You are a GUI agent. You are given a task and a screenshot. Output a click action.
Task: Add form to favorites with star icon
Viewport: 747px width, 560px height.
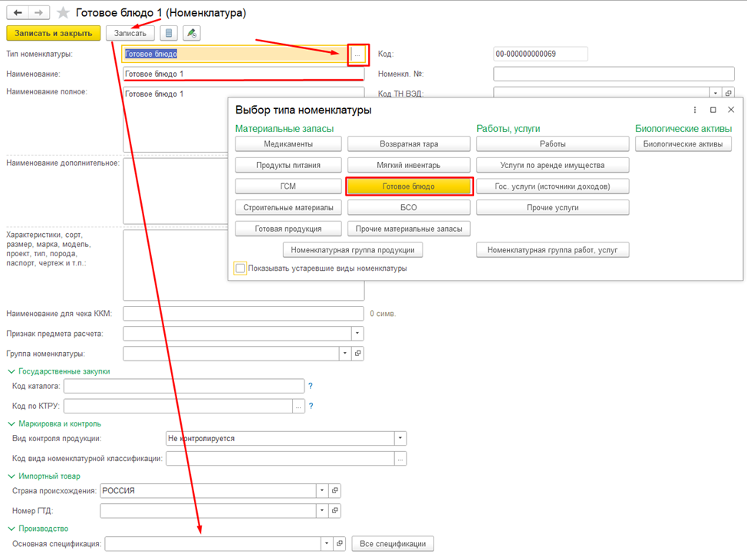coord(64,12)
